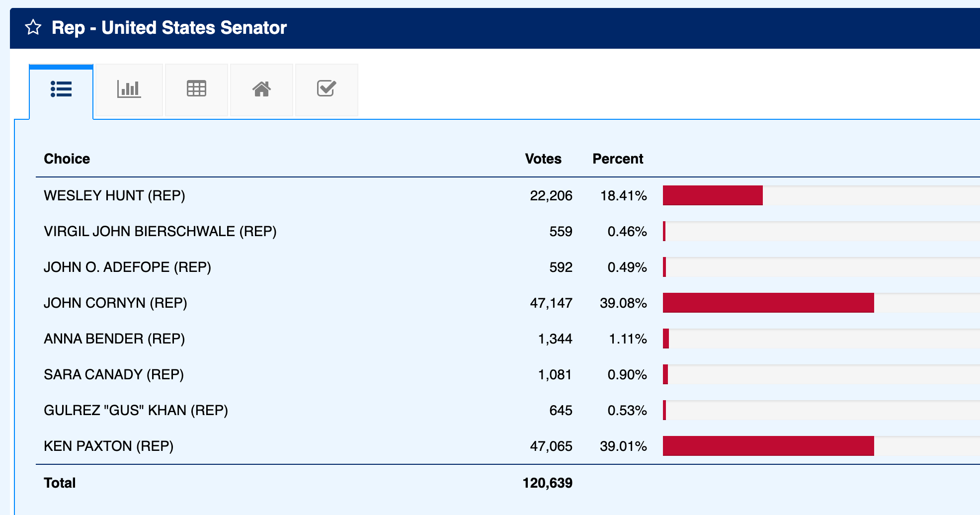980x515 pixels.
Task: Click the Choice column header
Action: point(67,159)
